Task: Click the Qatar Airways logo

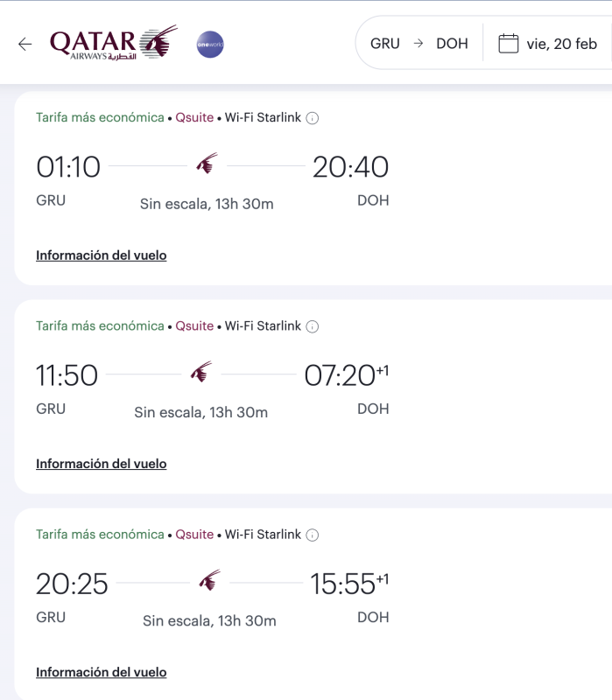Action: (114, 43)
